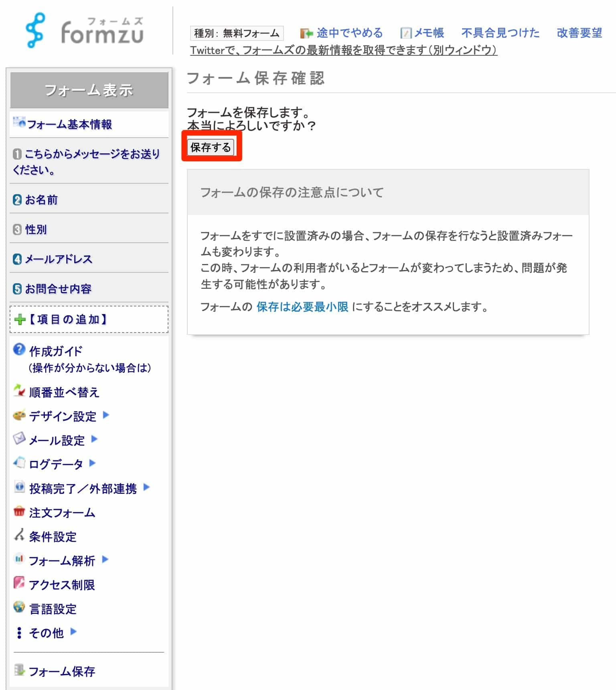616x690 pixels.
Task: Expand the フォーム解析 arrow
Action: [105, 559]
